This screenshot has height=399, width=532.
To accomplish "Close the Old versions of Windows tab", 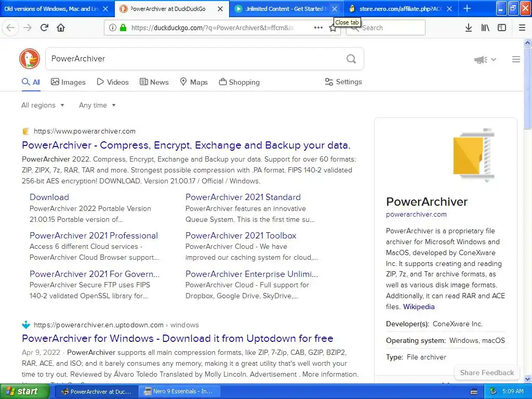I will (105, 9).
